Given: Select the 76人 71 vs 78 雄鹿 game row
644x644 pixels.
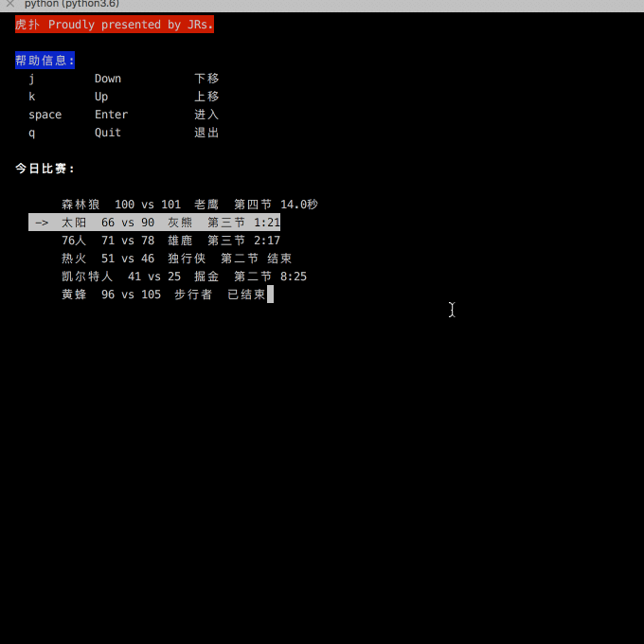Looking at the screenshot, I should [x=170, y=241].
